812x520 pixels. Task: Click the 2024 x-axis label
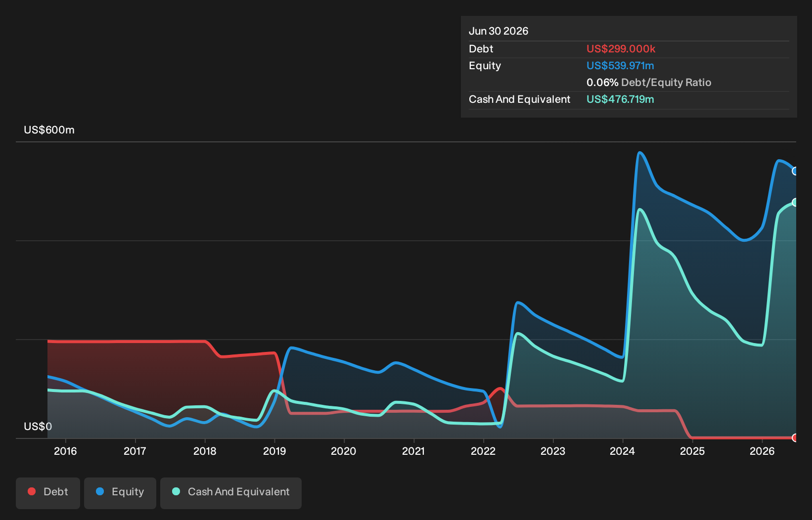623,451
